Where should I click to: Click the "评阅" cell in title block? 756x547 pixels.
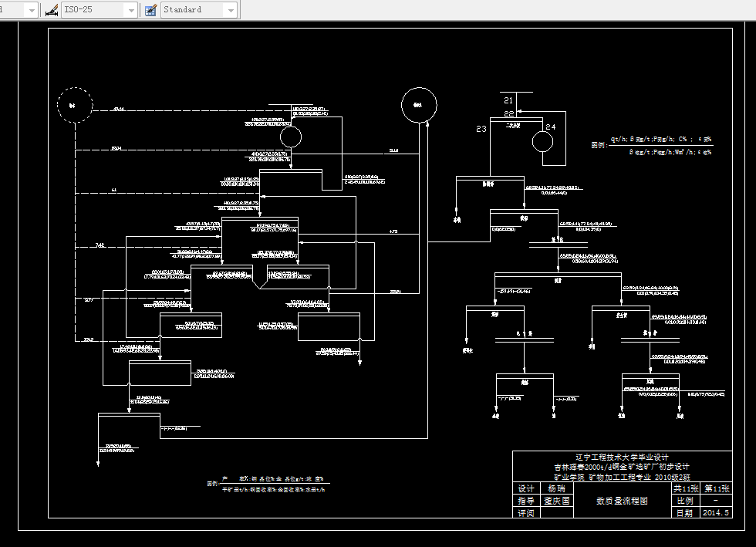pyautogui.click(x=525, y=513)
